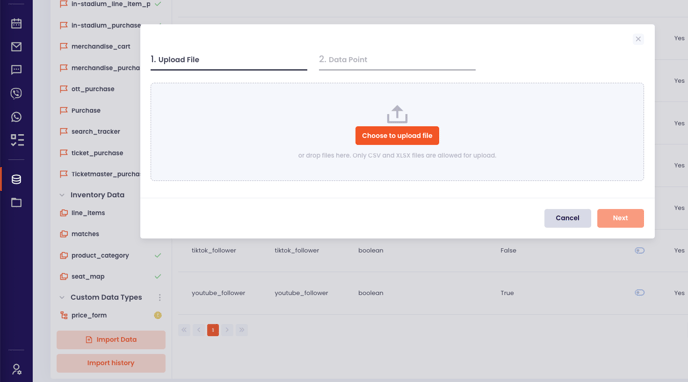
Task: Toggle the switch in the youtube_follower row
Action: 640,293
